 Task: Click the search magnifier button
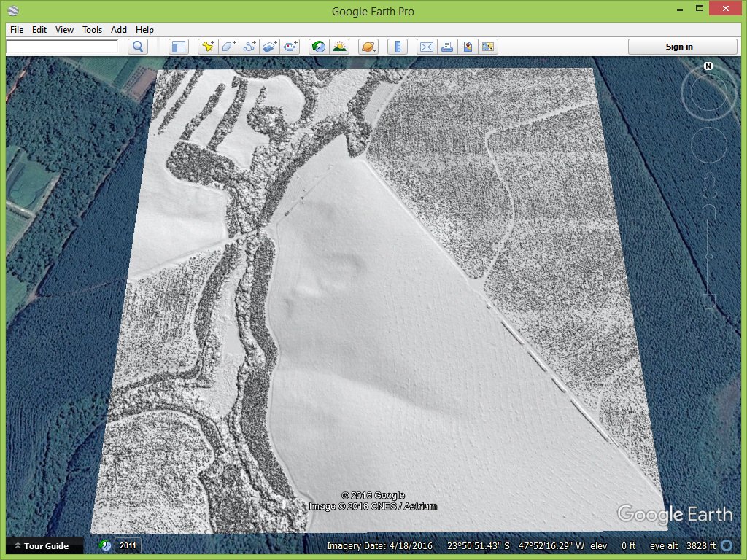point(138,47)
